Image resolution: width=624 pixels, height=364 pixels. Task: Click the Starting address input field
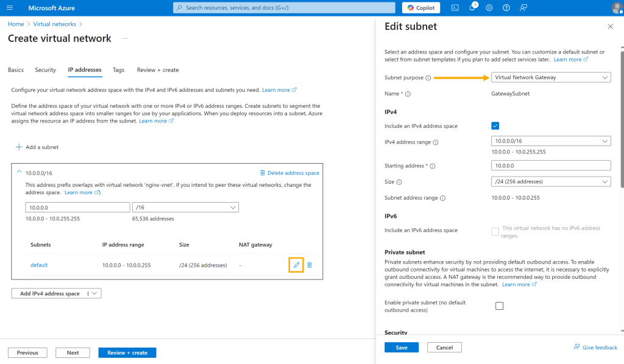click(551, 166)
